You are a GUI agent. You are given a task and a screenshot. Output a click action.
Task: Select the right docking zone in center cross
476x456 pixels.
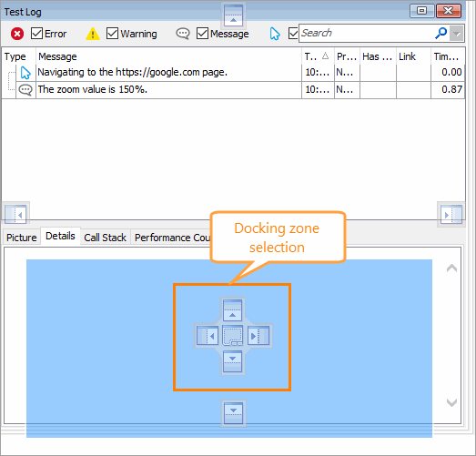(x=258, y=336)
